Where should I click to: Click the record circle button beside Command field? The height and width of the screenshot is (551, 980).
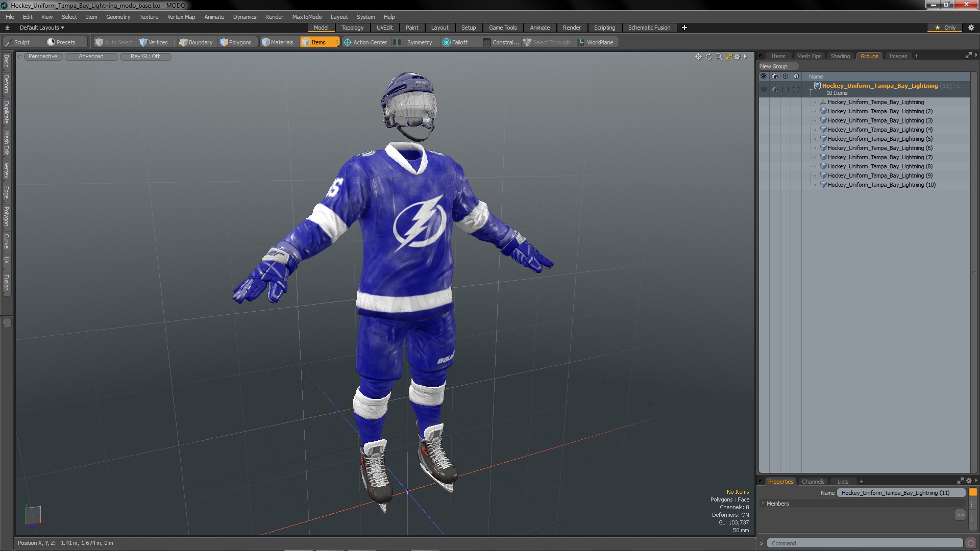pyautogui.click(x=971, y=543)
